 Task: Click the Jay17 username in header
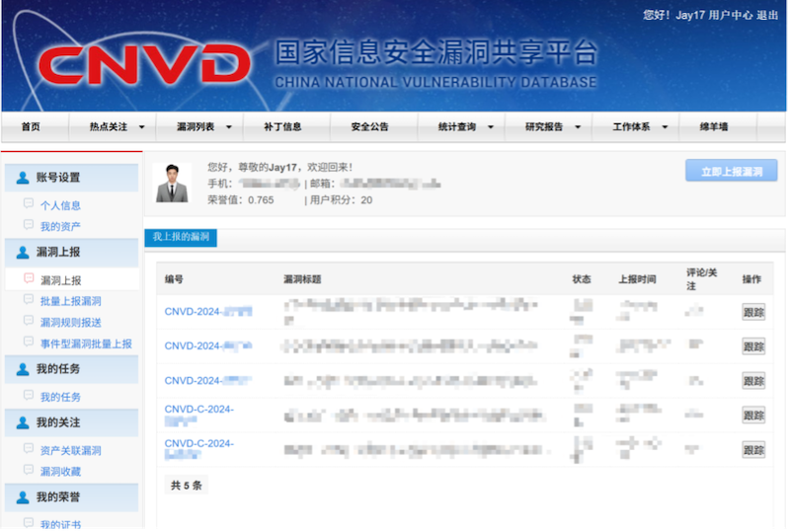click(690, 15)
